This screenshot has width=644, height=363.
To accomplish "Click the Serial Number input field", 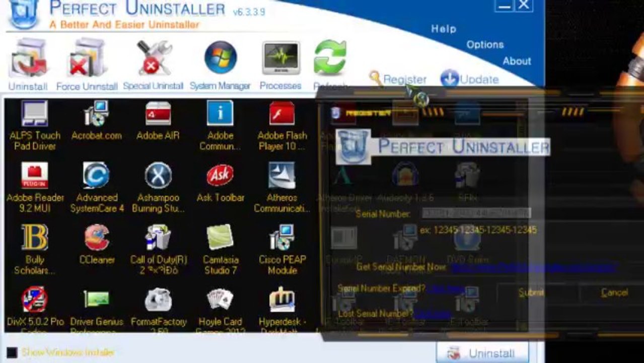I will pyautogui.click(x=476, y=213).
